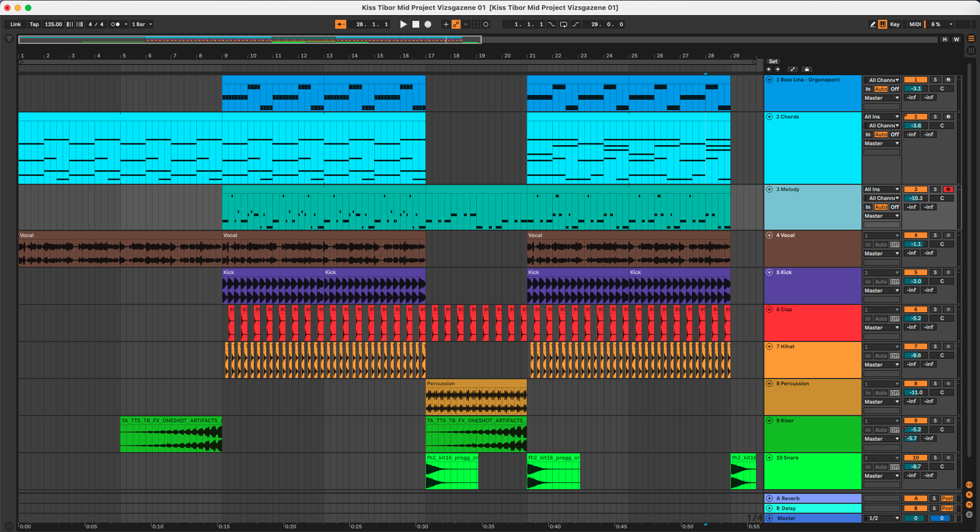980x532 pixels.
Task: Arm the 3 Melody track for recording
Action: pos(948,190)
